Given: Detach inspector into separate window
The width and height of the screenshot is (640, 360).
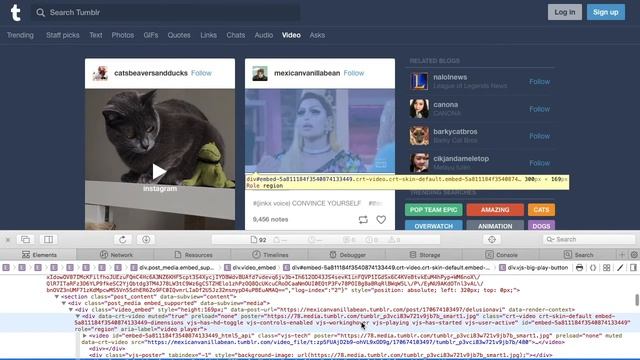Looking at the screenshot, I should [26, 240].
